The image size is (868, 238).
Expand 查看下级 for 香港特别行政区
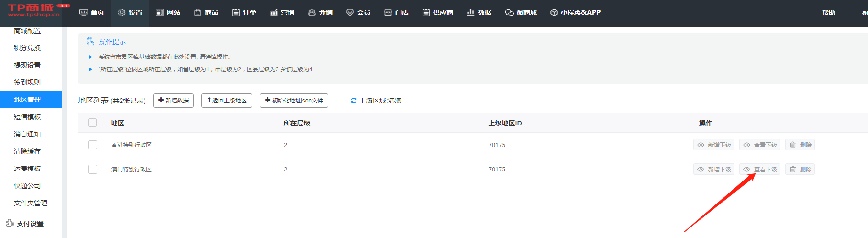tap(760, 145)
